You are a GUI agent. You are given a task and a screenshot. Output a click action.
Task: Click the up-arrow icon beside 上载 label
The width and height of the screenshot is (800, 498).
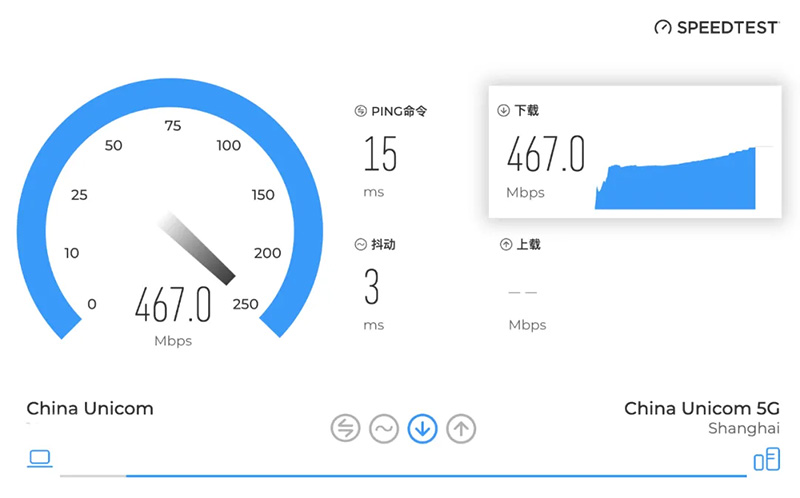(x=505, y=244)
